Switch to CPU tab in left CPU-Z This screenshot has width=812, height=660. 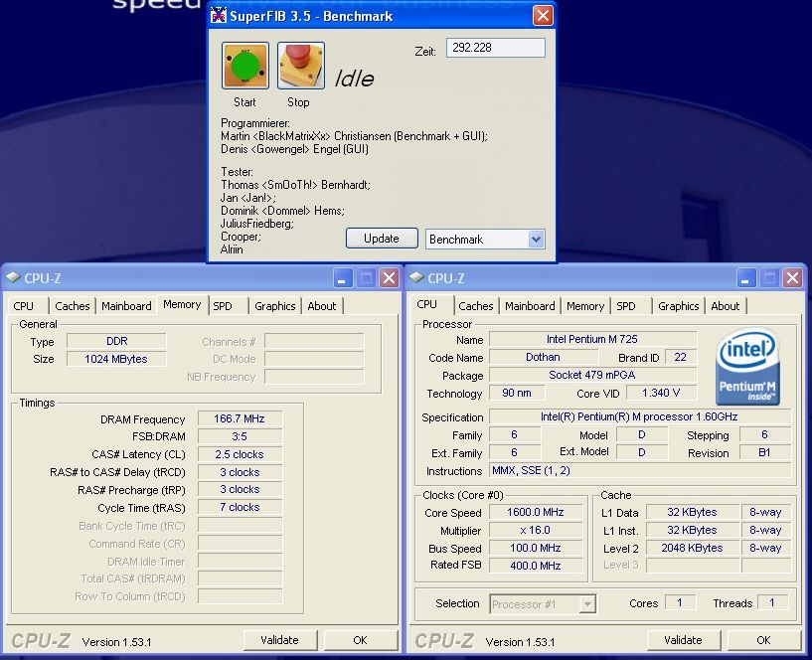[x=25, y=306]
